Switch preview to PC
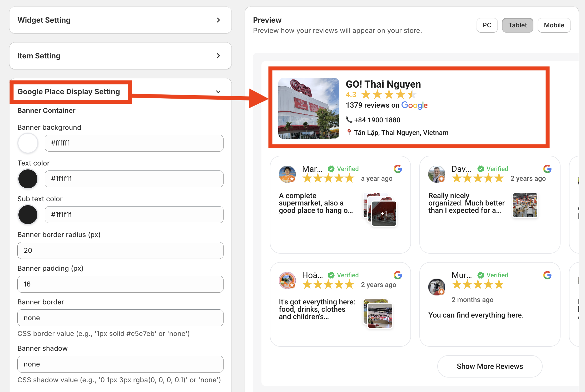The height and width of the screenshot is (392, 585). click(487, 25)
